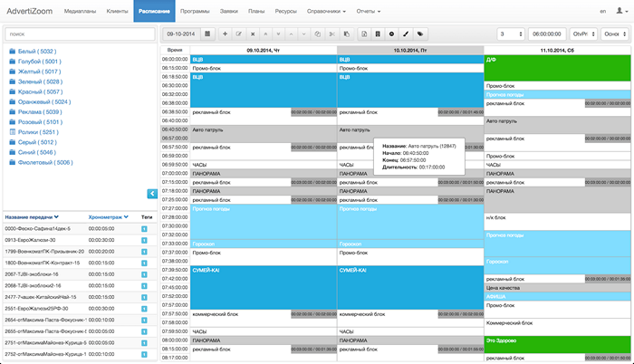Click the paintbrush toolbar icon
The height and width of the screenshot is (364, 634).
click(406, 34)
